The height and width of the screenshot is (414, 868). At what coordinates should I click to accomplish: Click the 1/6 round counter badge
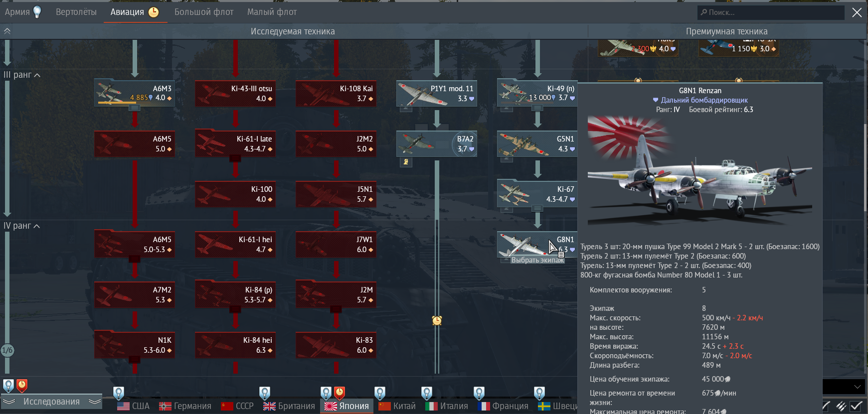7,350
